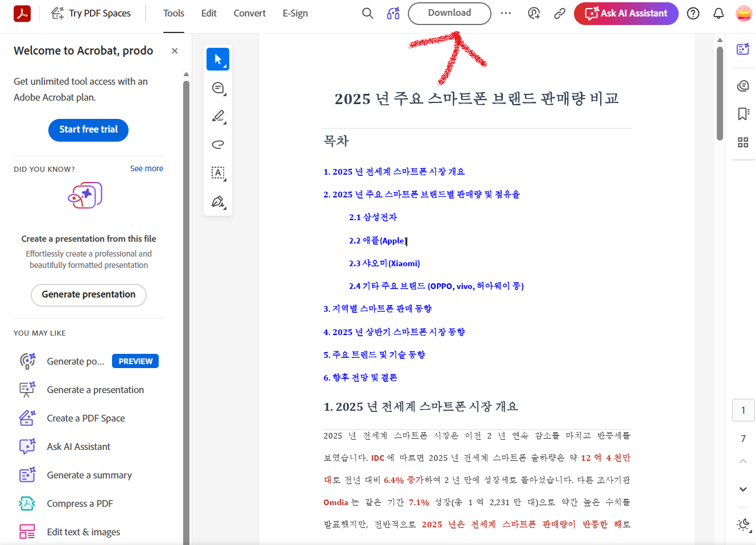756x545 pixels.
Task: Open the AI document summary panel
Action: coord(743,49)
